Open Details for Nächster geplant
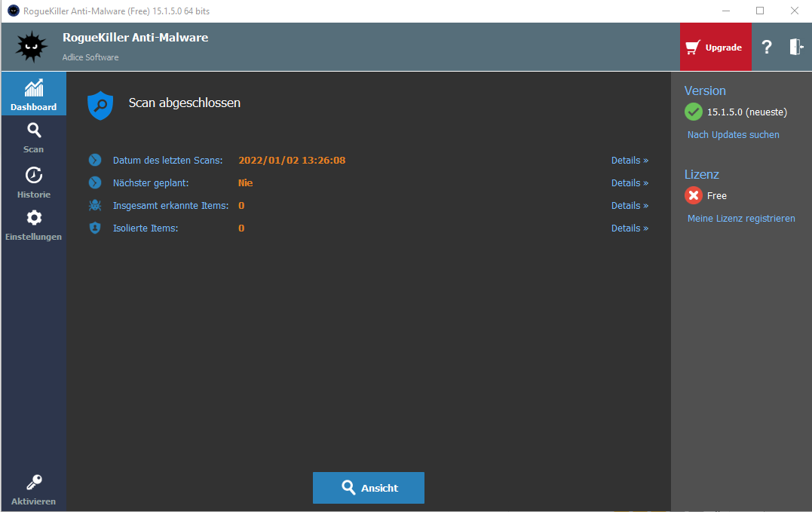The image size is (812, 512). (630, 183)
